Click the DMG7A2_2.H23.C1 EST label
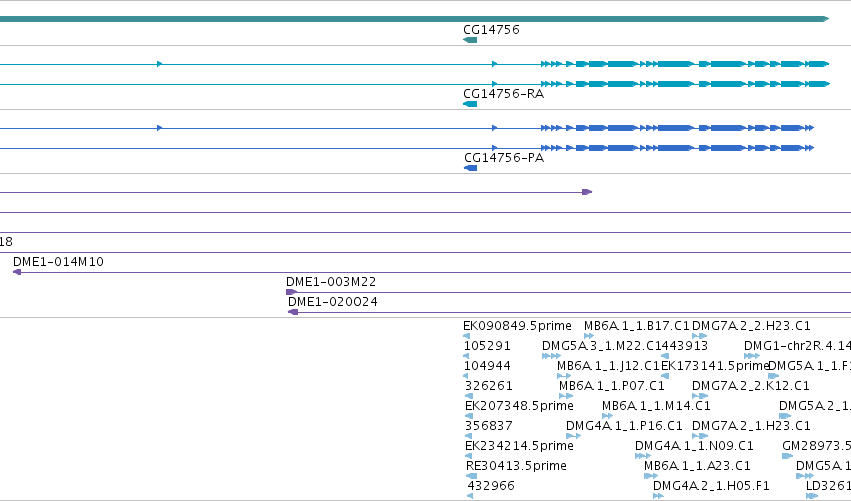Viewport: 851px width, 501px height. pos(751,326)
